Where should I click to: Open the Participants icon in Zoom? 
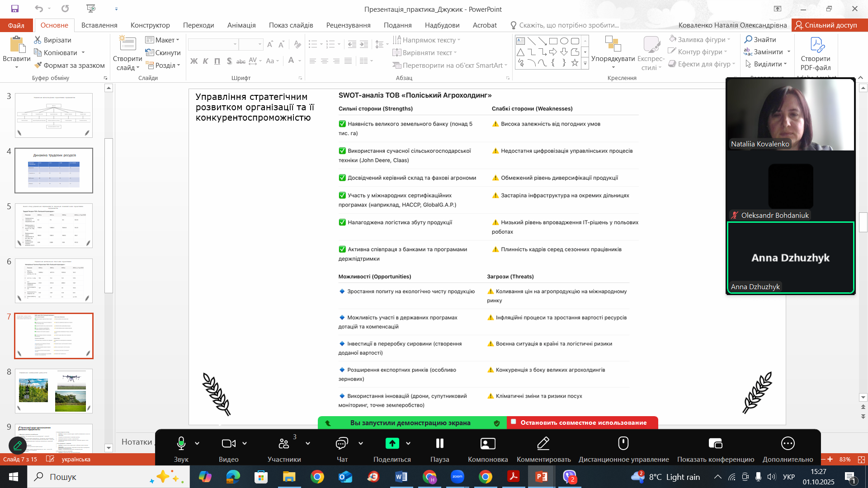point(284,444)
